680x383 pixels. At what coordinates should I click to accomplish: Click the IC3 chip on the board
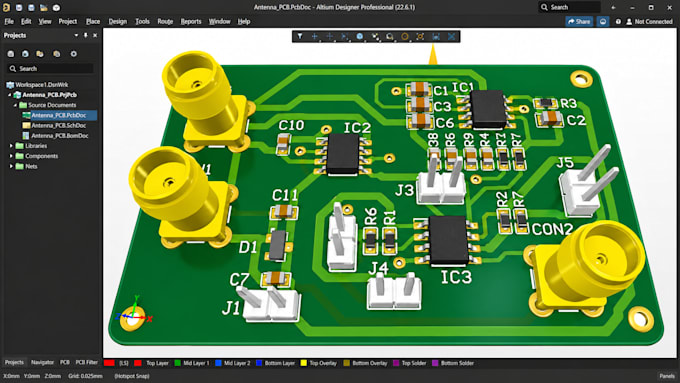448,241
